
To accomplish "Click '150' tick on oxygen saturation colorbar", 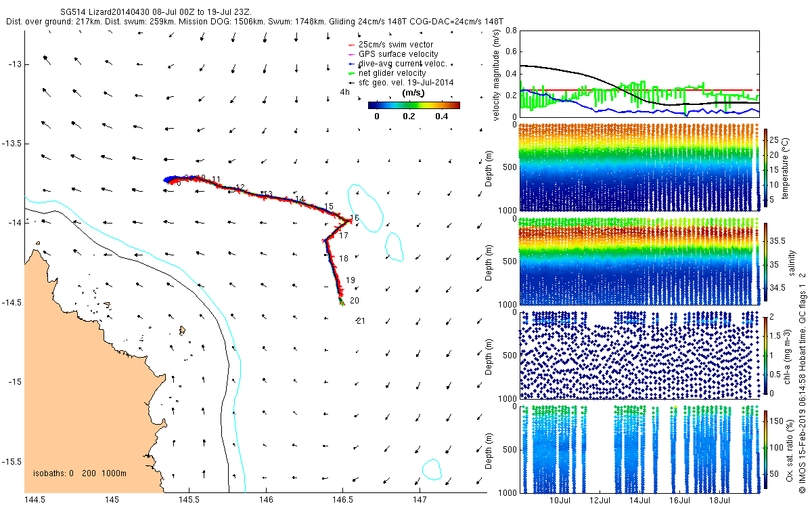I will pos(777,421).
